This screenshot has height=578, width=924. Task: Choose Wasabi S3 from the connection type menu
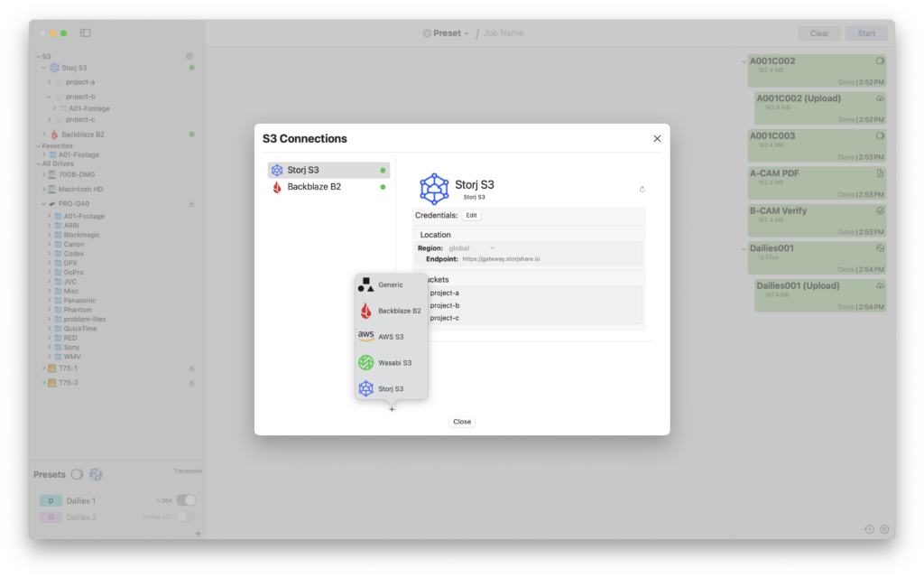coord(392,363)
